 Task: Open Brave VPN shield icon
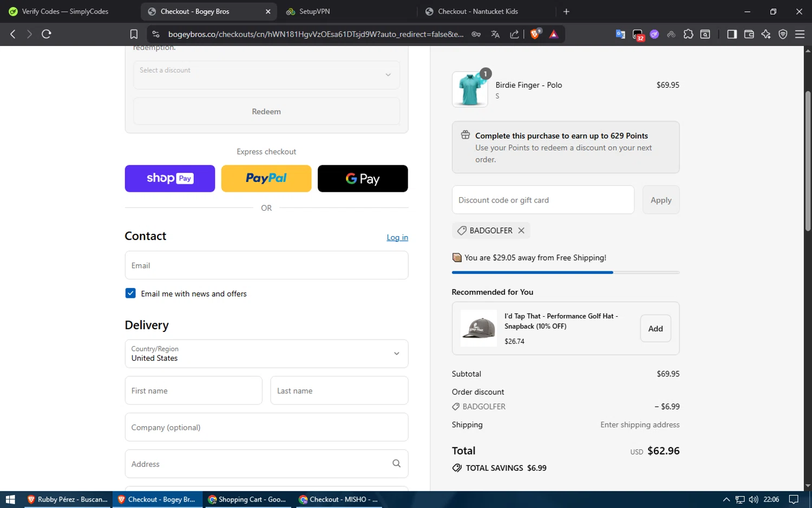(783, 34)
